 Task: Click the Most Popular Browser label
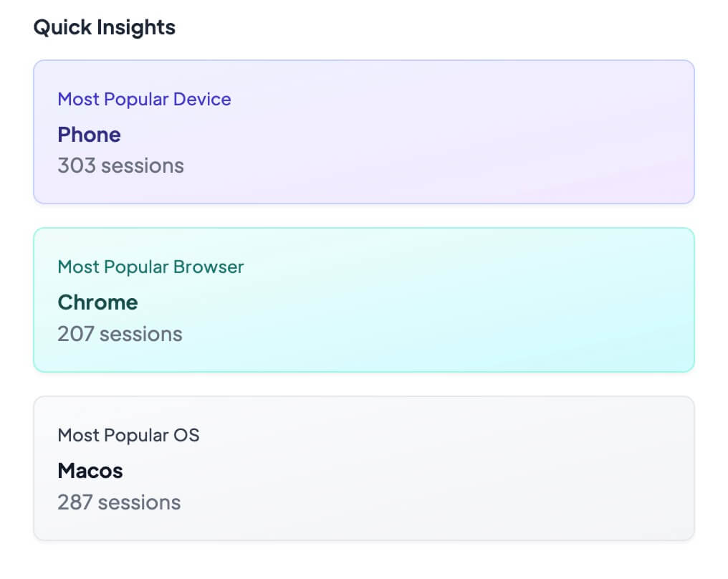(x=150, y=267)
